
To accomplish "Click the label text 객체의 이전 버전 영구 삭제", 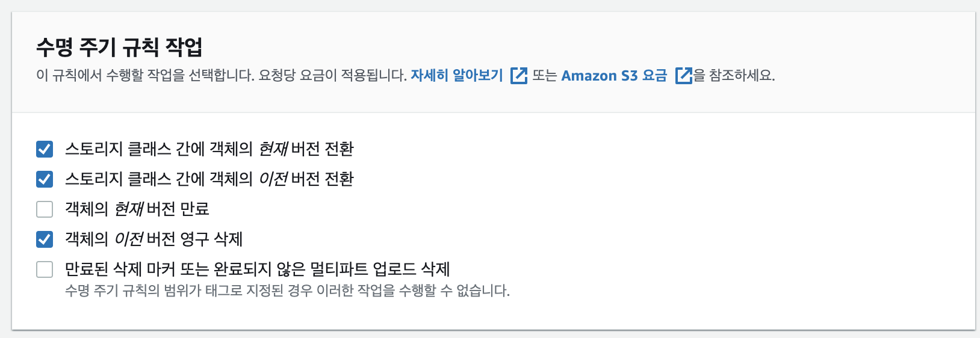I will tap(154, 239).
